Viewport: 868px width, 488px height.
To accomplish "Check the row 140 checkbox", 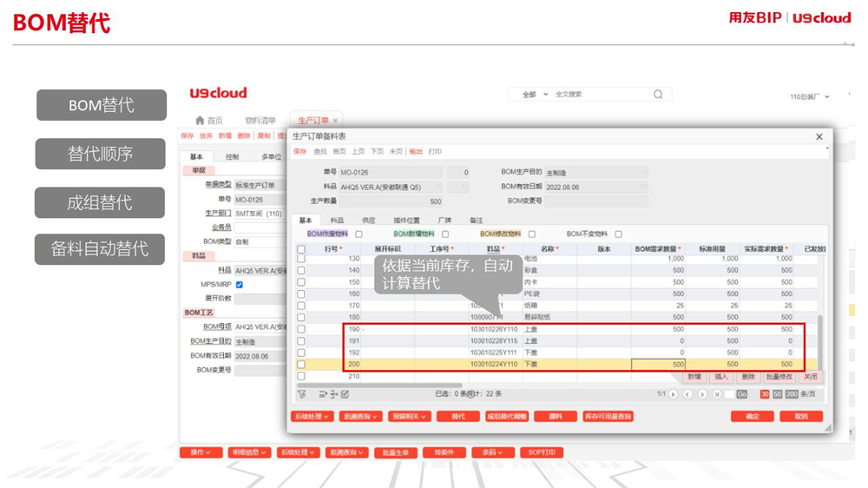I will [x=301, y=270].
